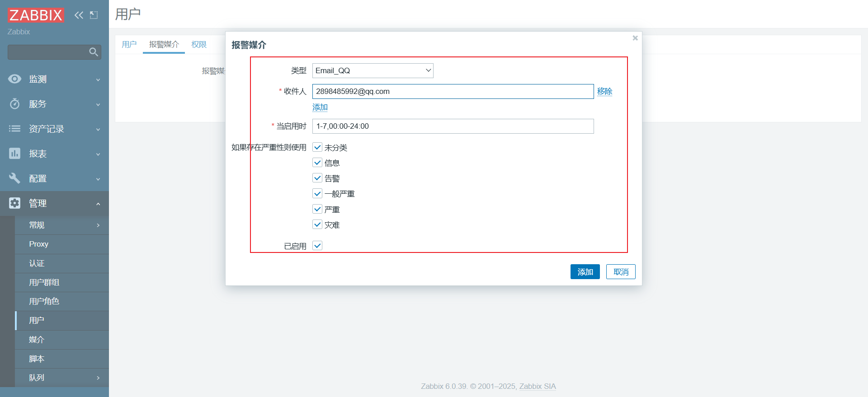
Task: Click the search magnifier icon
Action: [94, 52]
